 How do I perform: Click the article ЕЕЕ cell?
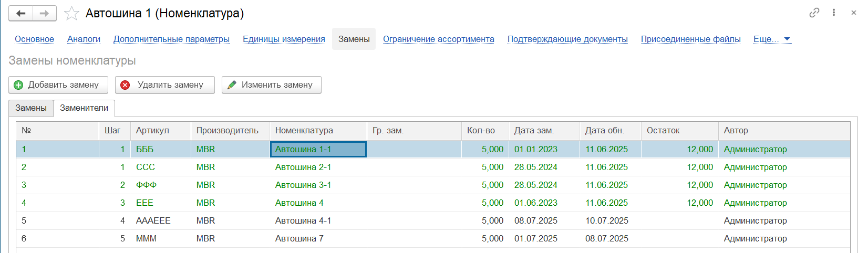161,203
